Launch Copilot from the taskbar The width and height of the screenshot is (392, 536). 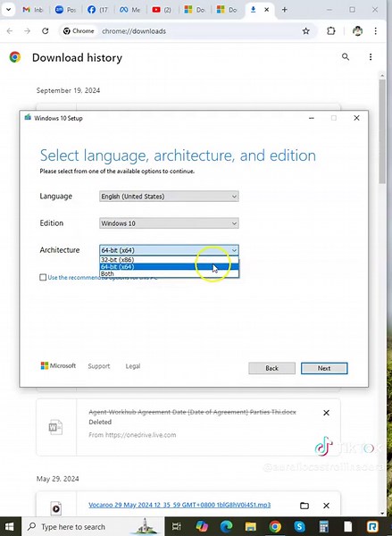[x=202, y=527]
